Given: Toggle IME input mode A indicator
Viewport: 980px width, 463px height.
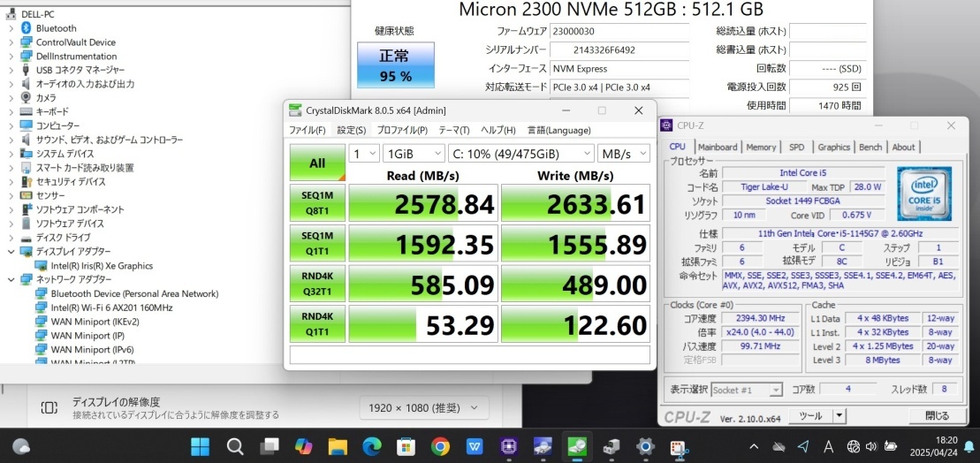Looking at the screenshot, I should pos(829,447).
